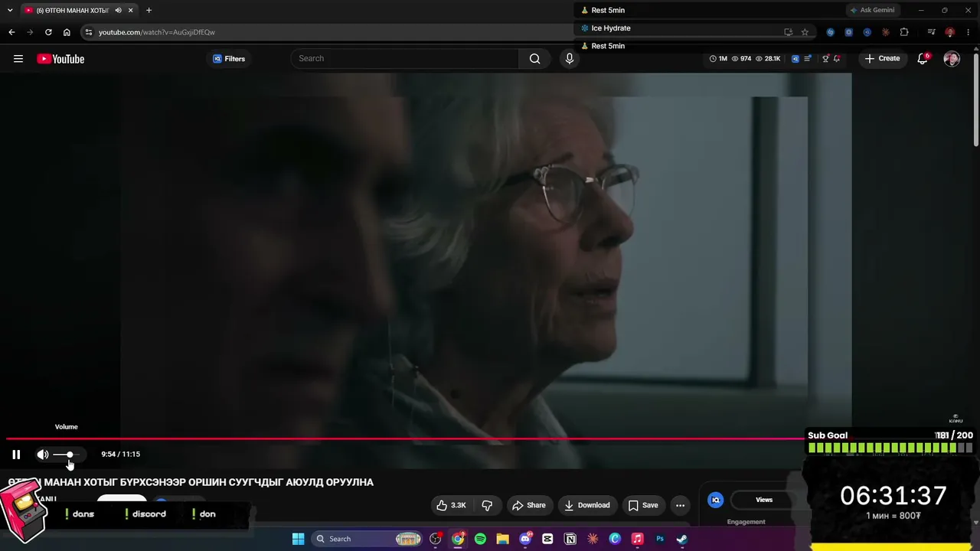Reload the current page
This screenshot has height=551, width=980.
[48, 32]
